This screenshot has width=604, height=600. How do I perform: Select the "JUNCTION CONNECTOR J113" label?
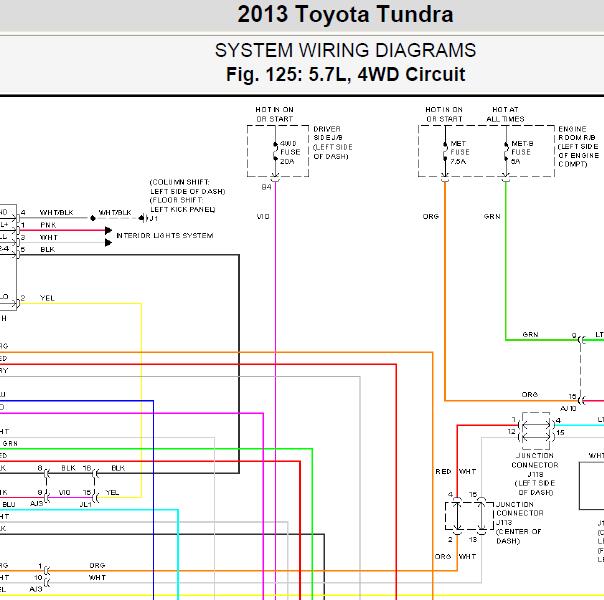pyautogui.click(x=520, y=513)
